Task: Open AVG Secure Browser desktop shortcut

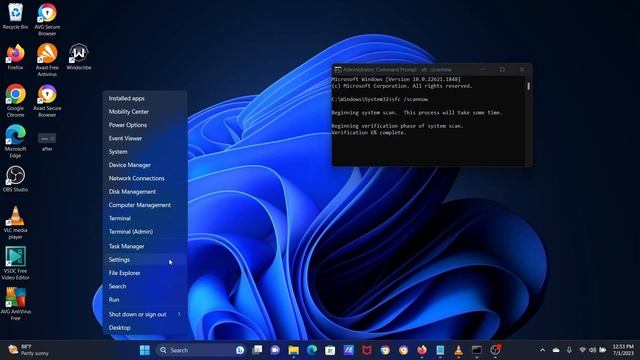Action: pos(47,19)
